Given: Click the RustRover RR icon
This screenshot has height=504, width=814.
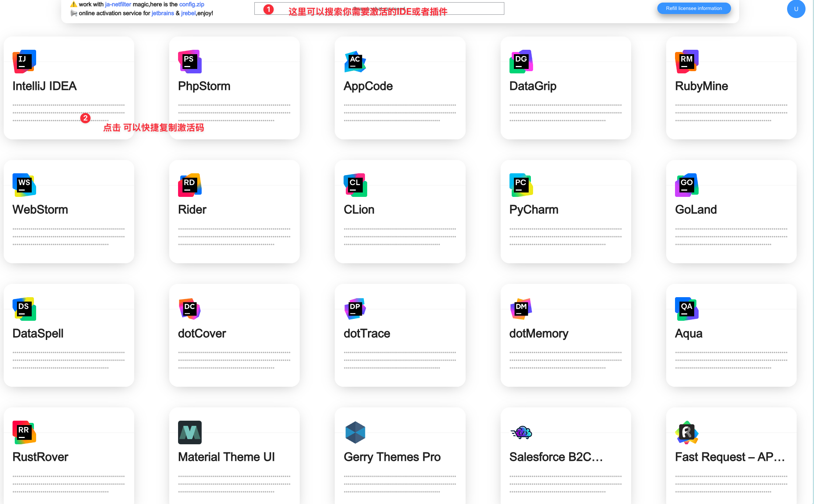Looking at the screenshot, I should pyautogui.click(x=24, y=432).
